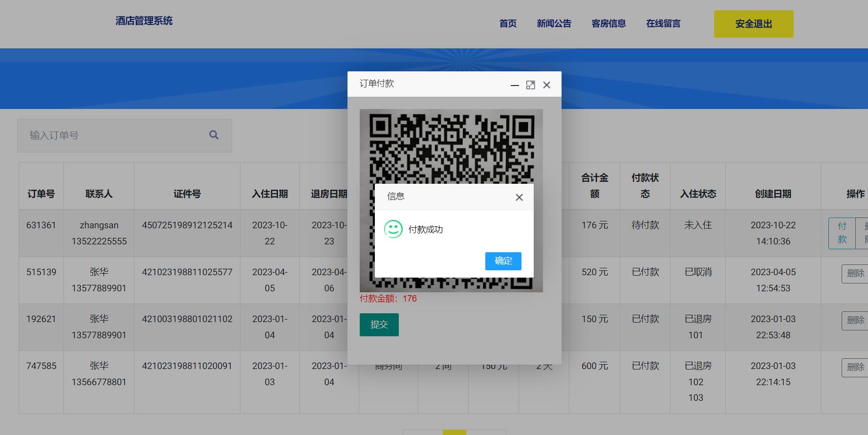868x435 pixels.
Task: Open the 新闻公告 menu item
Action: [x=554, y=23]
